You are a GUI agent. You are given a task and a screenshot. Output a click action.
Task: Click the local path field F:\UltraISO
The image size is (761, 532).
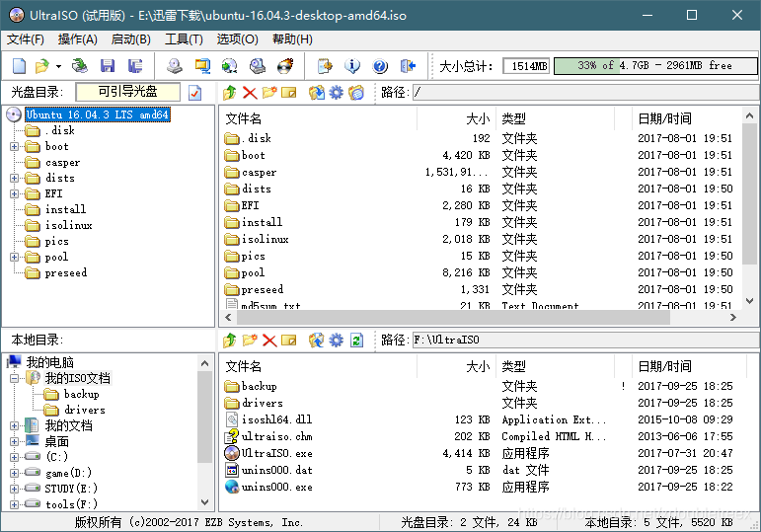point(585,341)
